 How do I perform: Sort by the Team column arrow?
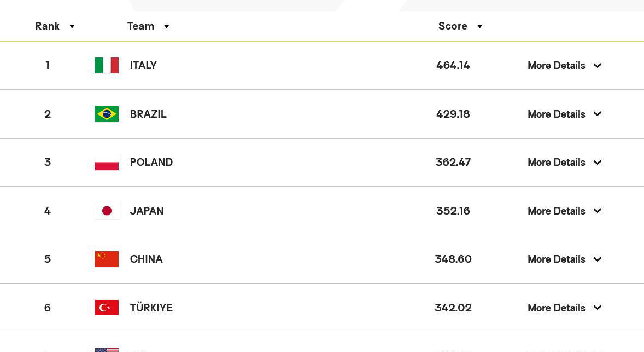[x=166, y=27]
